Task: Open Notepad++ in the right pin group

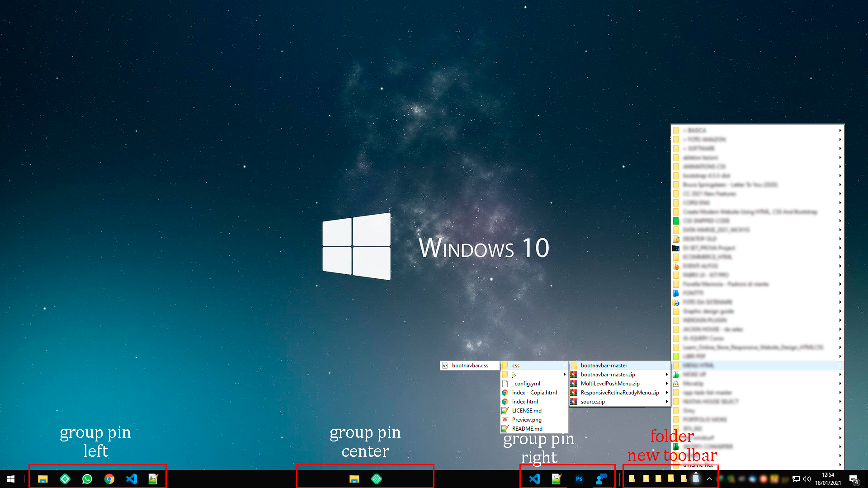Action: 557,479
